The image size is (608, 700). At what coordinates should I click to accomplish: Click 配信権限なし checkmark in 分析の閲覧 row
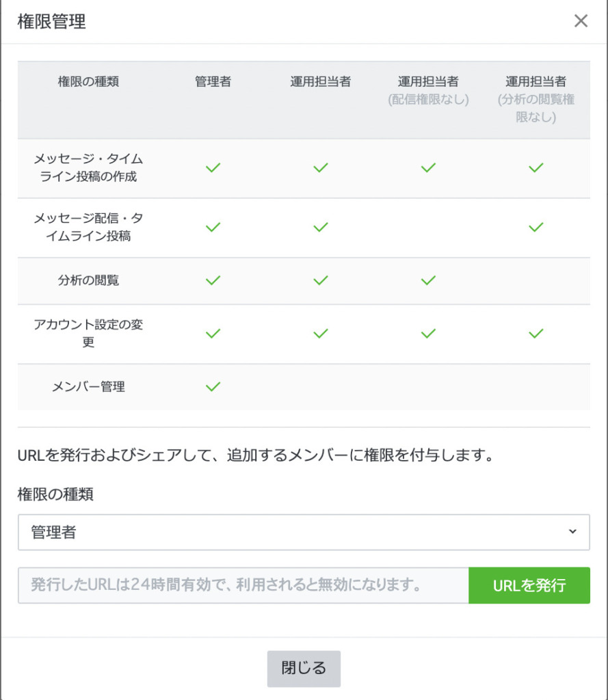(x=428, y=280)
